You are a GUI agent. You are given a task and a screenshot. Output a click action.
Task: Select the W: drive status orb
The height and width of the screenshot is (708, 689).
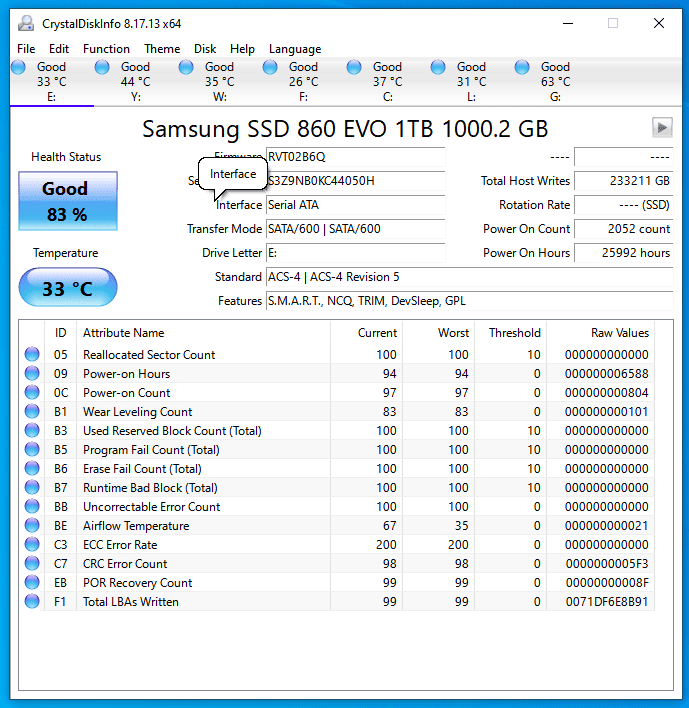[186, 67]
